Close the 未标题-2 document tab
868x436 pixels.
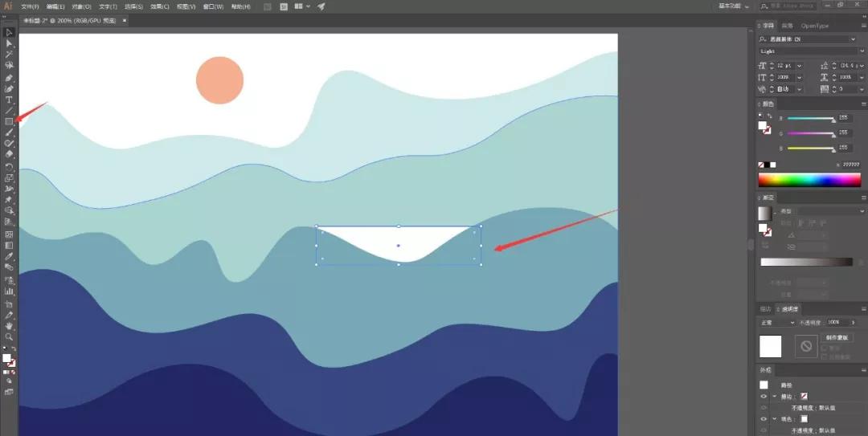124,20
